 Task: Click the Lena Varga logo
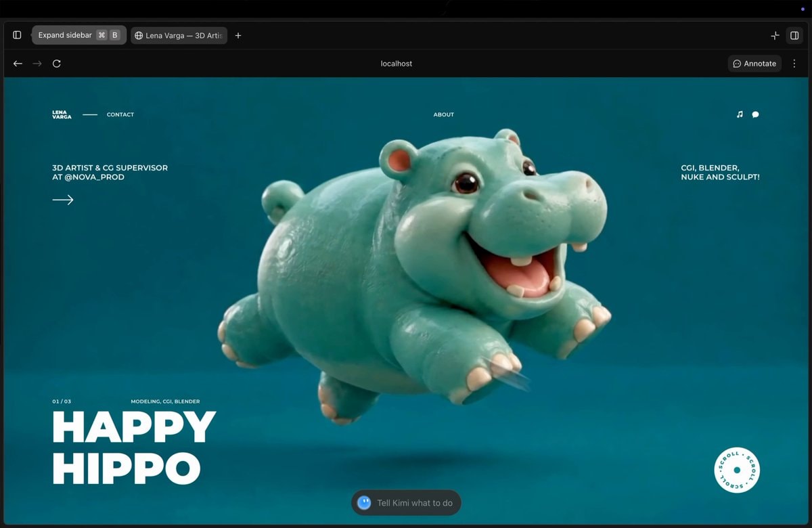(x=62, y=114)
